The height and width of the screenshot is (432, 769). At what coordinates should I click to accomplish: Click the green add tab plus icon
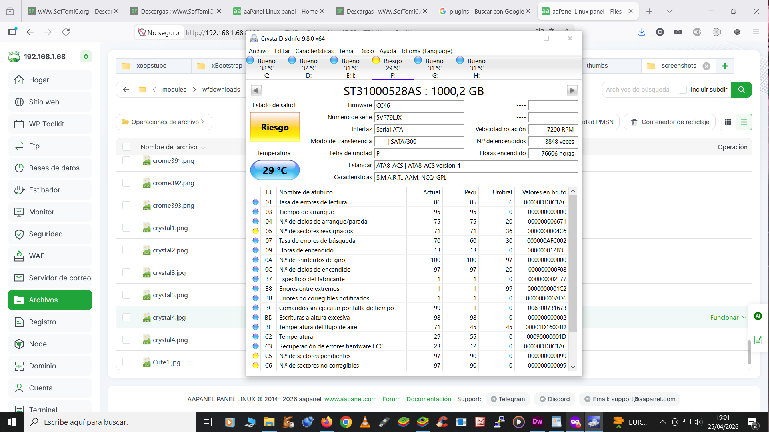(724, 66)
